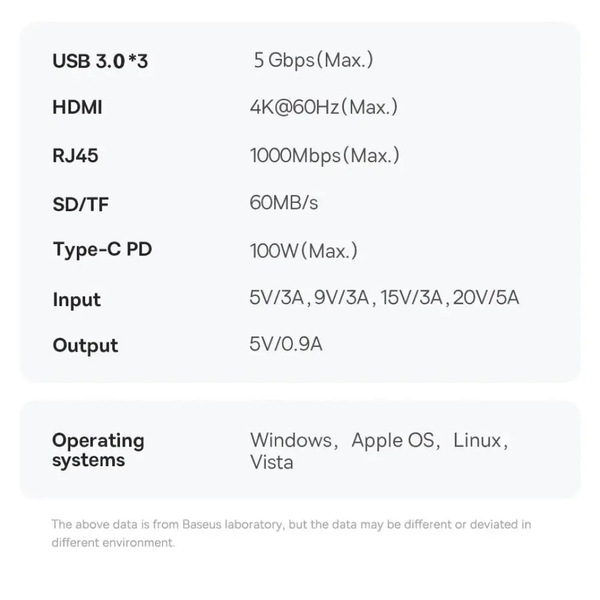Select the 5 Gbps (Max.) value
Screen dimensions: 600x600
pyautogui.click(x=313, y=60)
